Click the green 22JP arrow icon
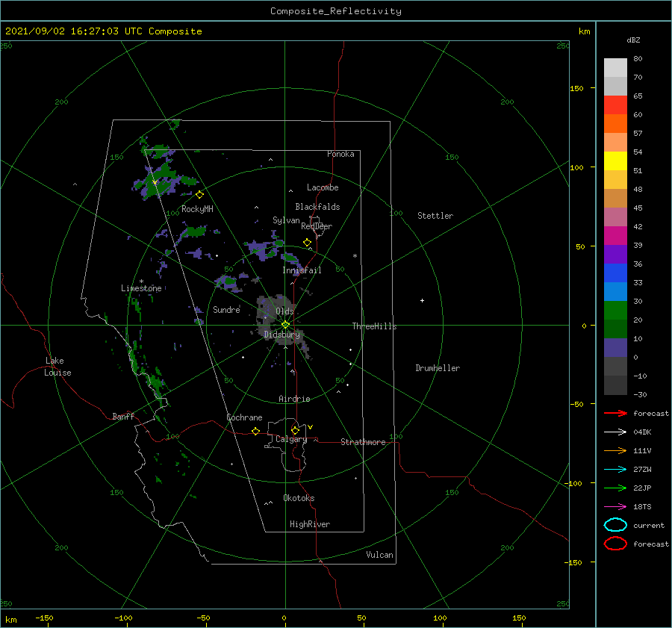This screenshot has height=628, width=672. click(x=615, y=488)
